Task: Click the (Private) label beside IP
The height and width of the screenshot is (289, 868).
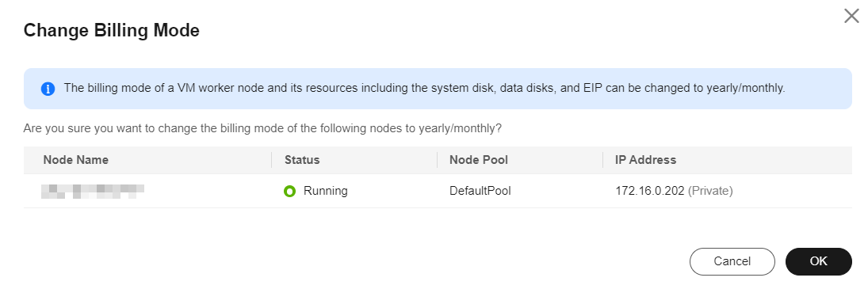Action: pos(710,191)
